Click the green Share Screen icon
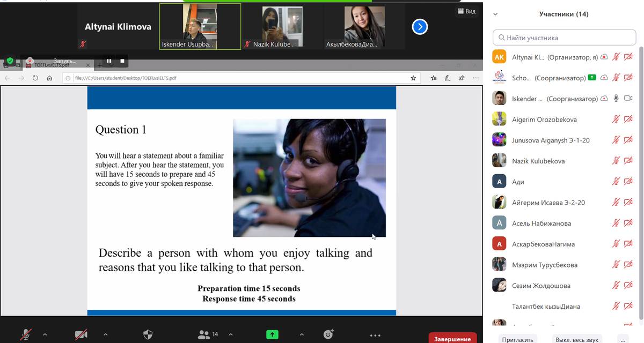 point(272,334)
